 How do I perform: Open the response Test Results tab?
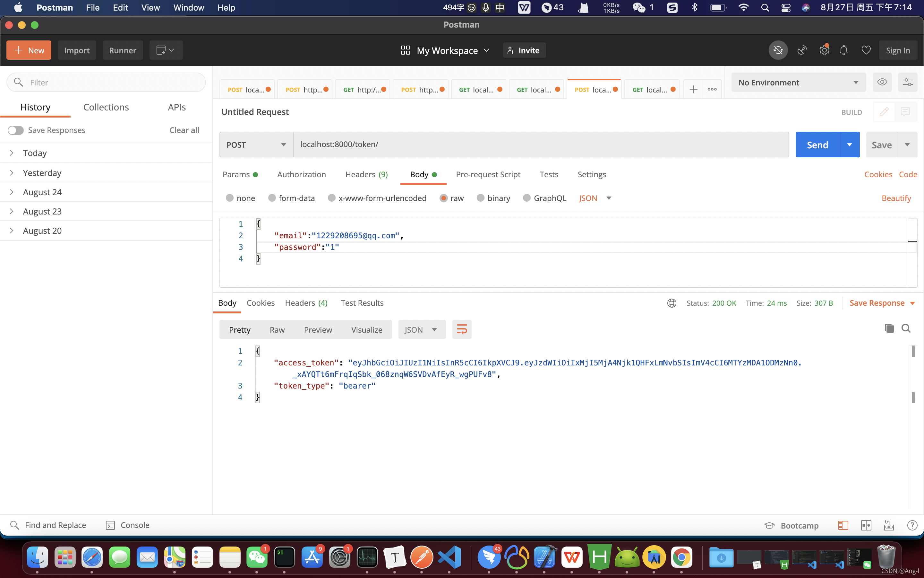click(362, 303)
